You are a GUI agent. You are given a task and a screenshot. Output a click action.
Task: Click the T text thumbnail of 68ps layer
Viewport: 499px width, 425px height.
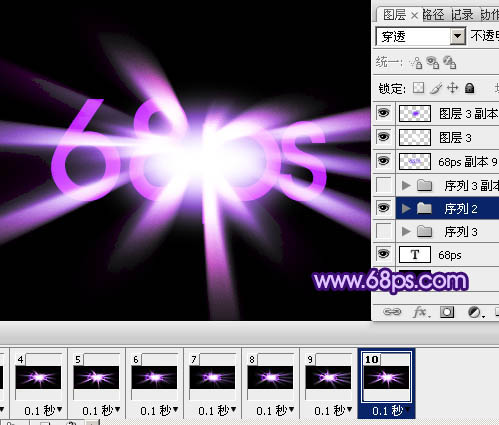pos(415,255)
